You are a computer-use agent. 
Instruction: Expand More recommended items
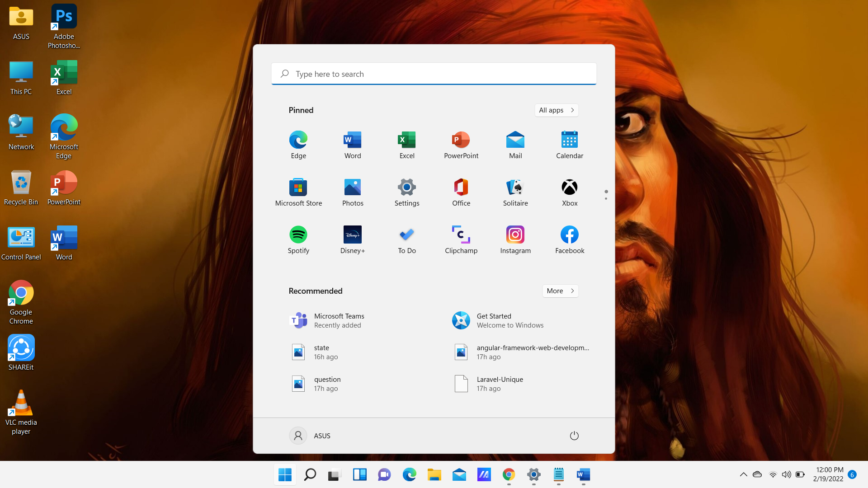[x=560, y=291]
